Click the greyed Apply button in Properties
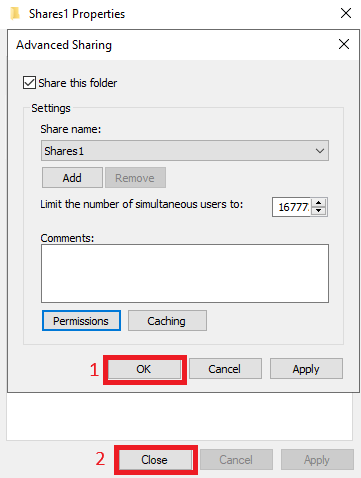This screenshot has height=478, width=361. tap(317, 460)
